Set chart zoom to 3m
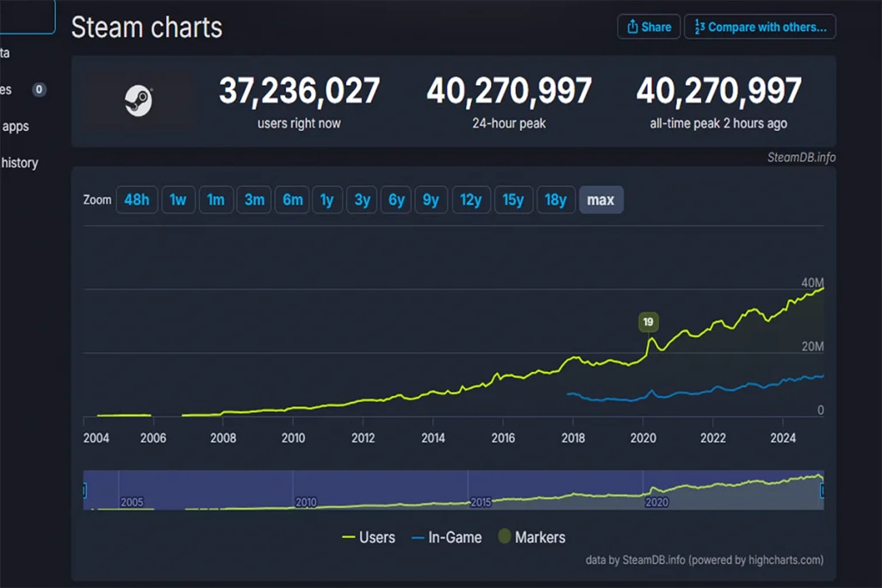882x588 pixels. (254, 200)
